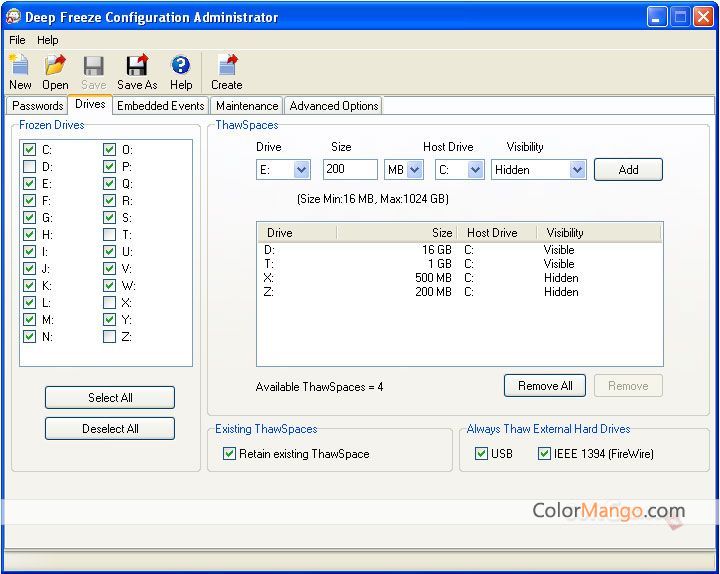Toggle the S: frozen drive checkbox
720x574 pixels.
pyautogui.click(x=109, y=217)
